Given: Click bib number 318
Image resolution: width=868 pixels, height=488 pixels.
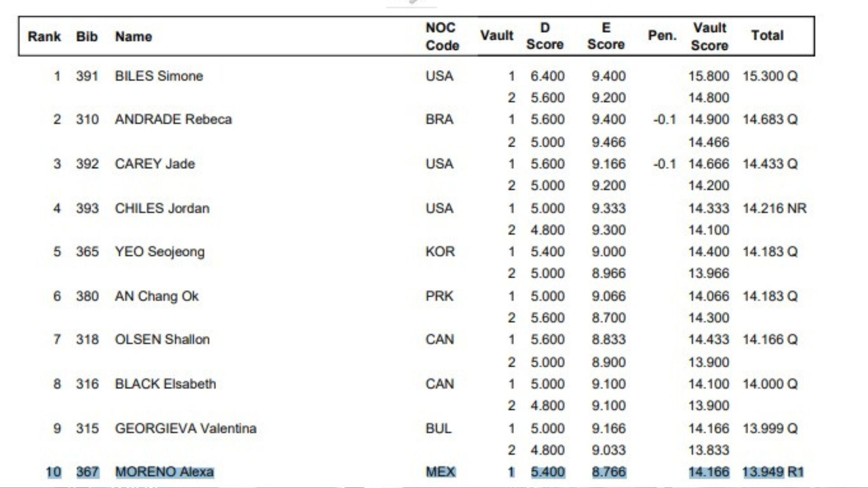Looking at the screenshot, I should 87,339.
